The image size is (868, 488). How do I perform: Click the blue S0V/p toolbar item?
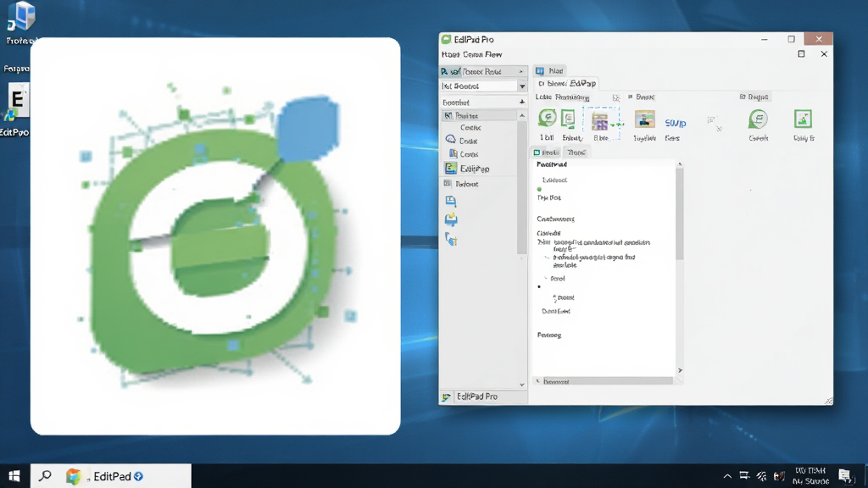pyautogui.click(x=676, y=123)
